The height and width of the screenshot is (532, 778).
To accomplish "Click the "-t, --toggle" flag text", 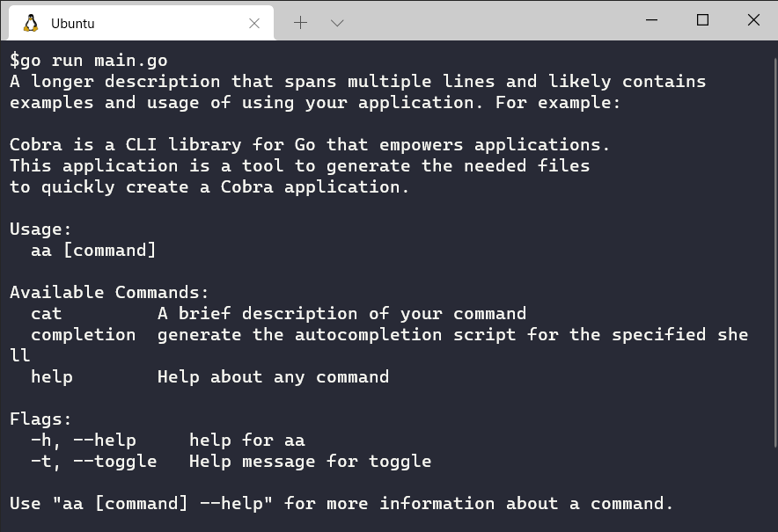I will point(93,462).
